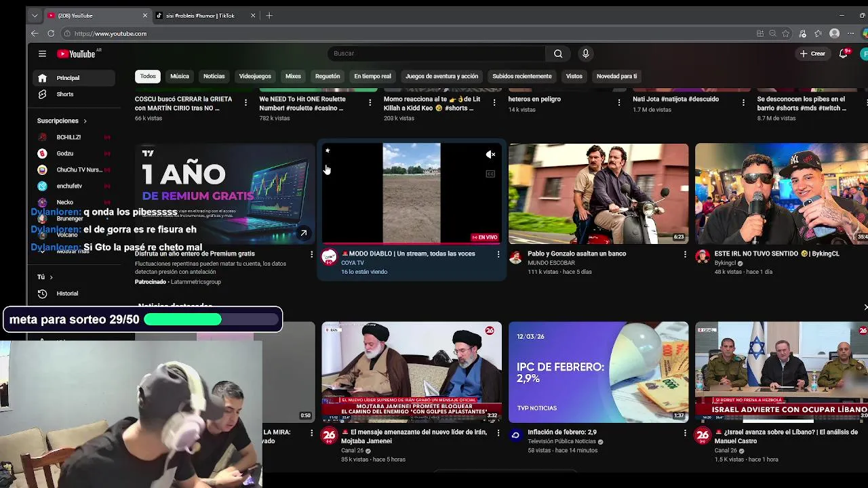Open the Premium sponsored ad thumbnail

click(224, 193)
